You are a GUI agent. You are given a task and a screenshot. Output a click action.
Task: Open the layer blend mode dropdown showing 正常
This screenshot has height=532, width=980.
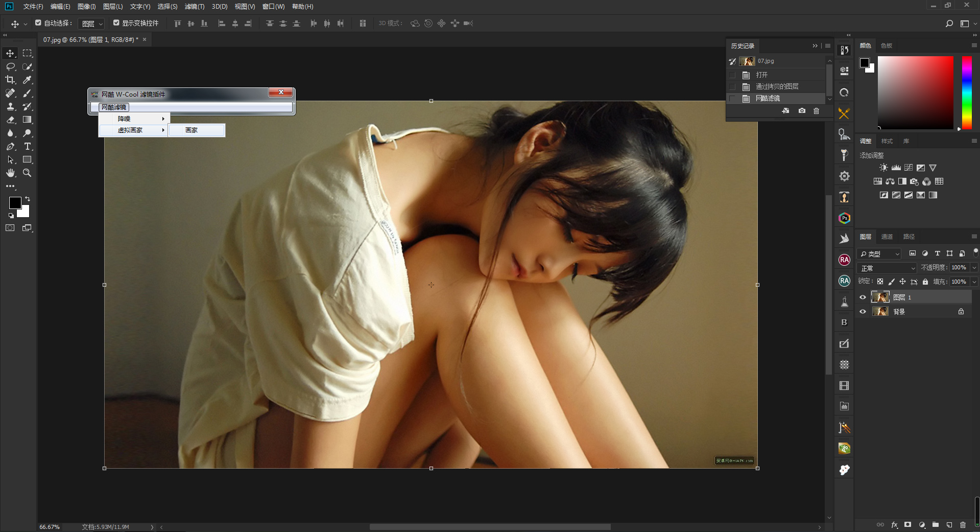point(886,267)
